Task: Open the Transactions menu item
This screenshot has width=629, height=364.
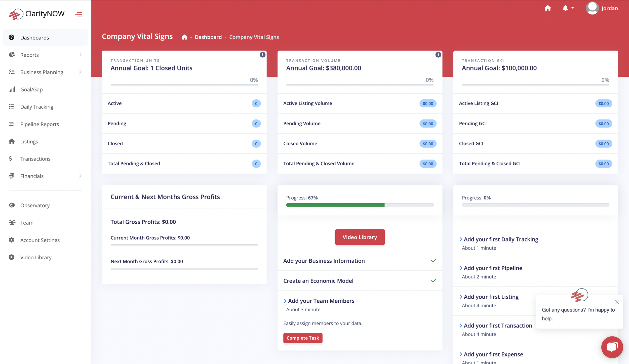Action: coord(35,159)
